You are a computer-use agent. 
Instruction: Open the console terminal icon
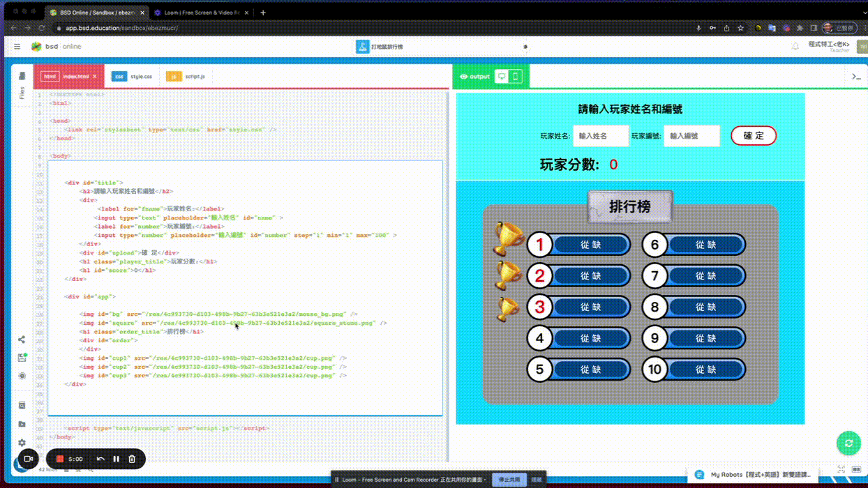(x=856, y=77)
